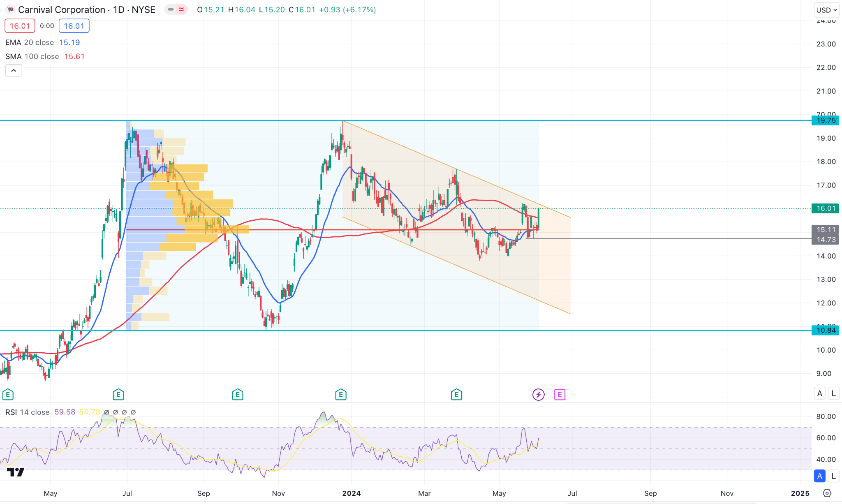Toggle auto scale A on the RSI pane

[820, 476]
